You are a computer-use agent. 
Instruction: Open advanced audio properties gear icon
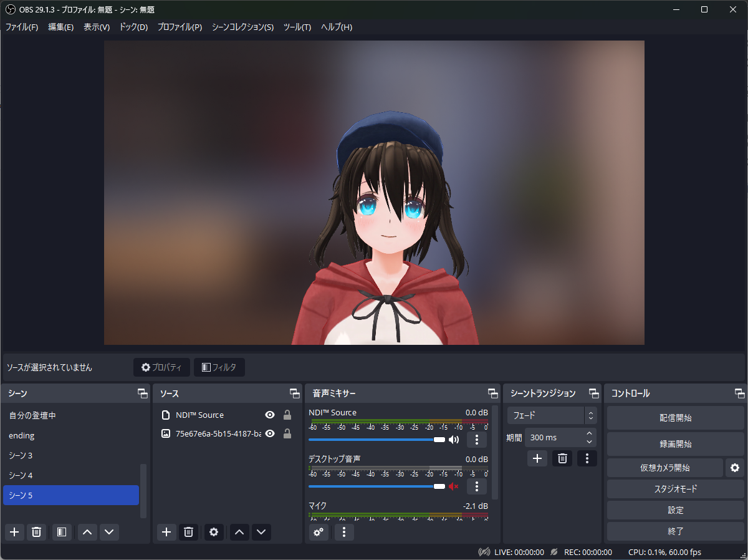[x=319, y=532]
